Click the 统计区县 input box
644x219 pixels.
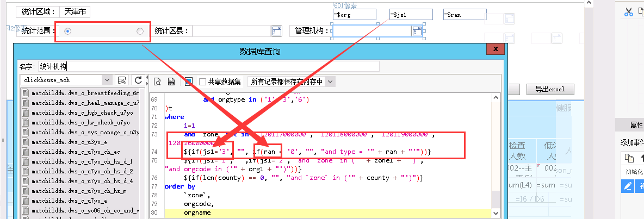point(232,31)
